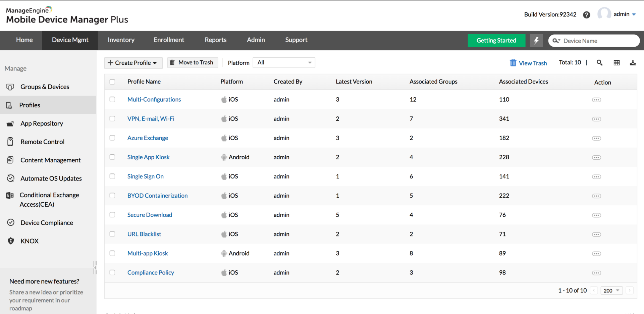Open App Repository in sidebar
This screenshot has width=644, height=314.
point(42,123)
